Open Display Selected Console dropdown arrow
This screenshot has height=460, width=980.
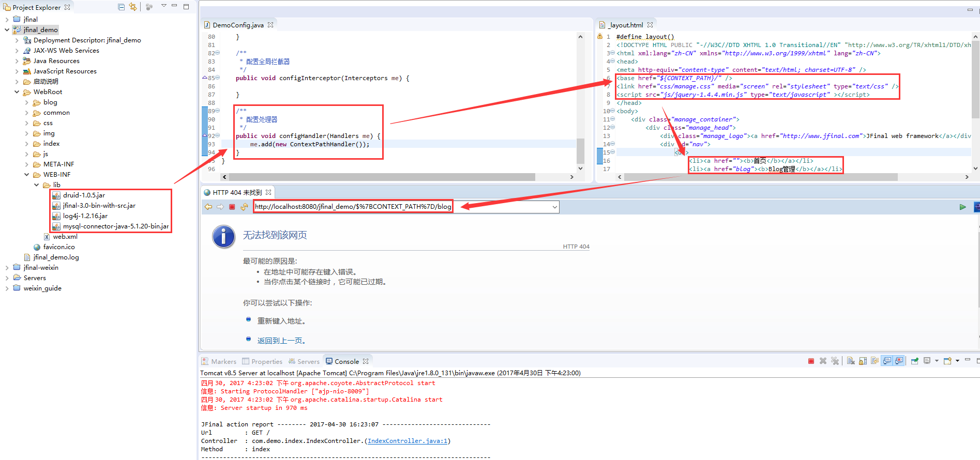point(937,361)
